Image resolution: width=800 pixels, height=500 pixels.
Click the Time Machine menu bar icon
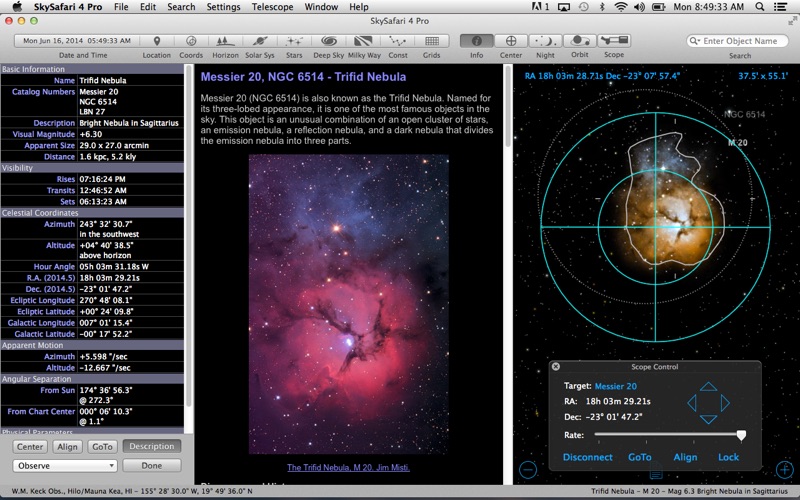tap(583, 7)
